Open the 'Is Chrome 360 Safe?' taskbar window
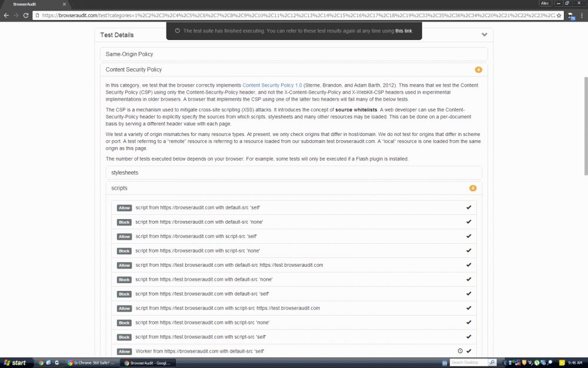Image resolution: width=588 pixels, height=368 pixels. 90,363
